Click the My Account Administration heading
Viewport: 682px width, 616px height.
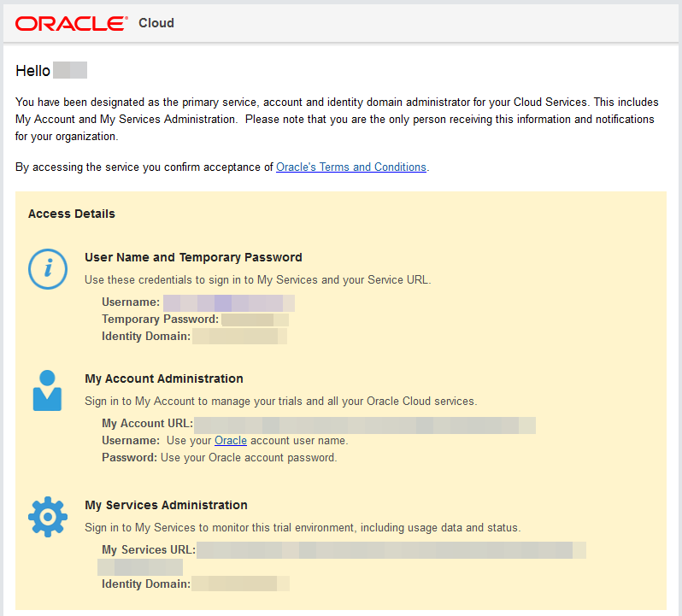[164, 378]
